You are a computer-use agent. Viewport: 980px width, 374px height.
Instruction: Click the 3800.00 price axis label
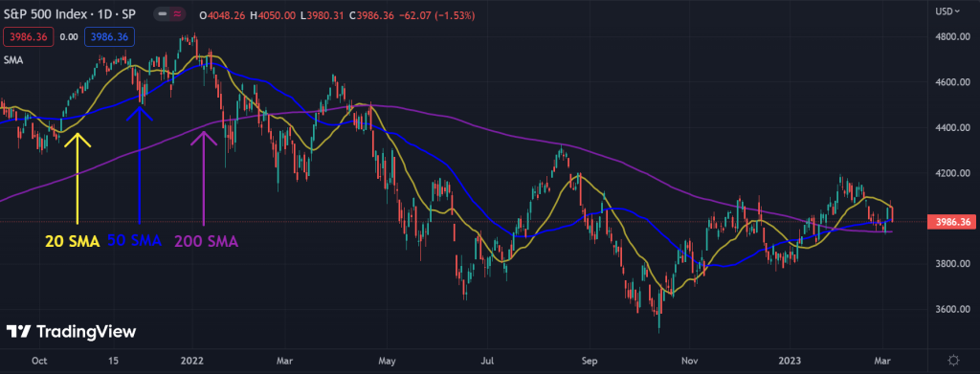(x=952, y=264)
